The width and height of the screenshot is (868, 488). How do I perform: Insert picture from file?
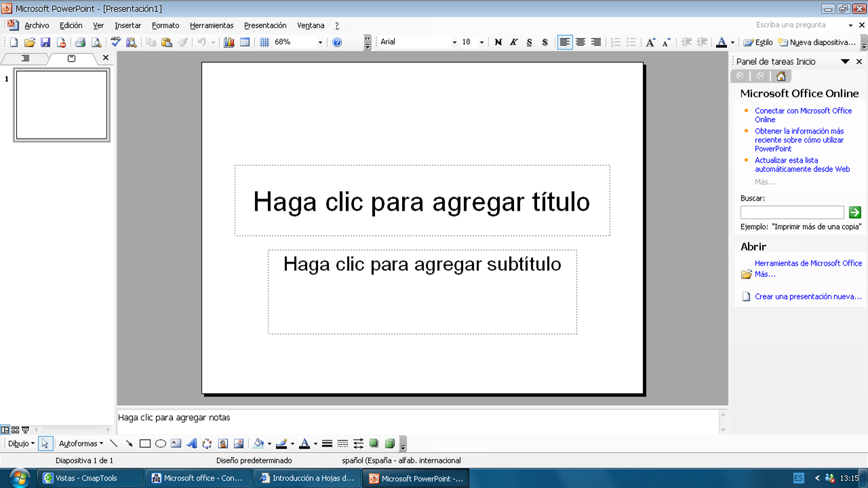(x=238, y=444)
